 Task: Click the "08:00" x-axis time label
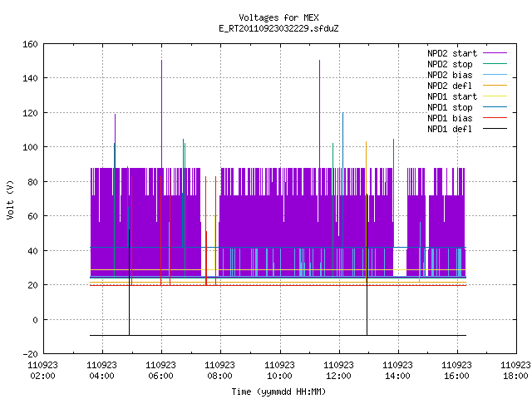219,376
